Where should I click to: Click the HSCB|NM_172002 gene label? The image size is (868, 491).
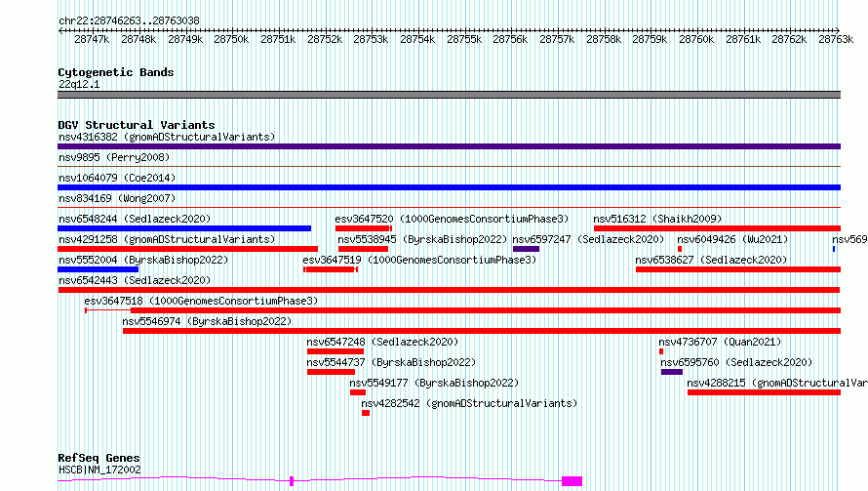(99, 470)
